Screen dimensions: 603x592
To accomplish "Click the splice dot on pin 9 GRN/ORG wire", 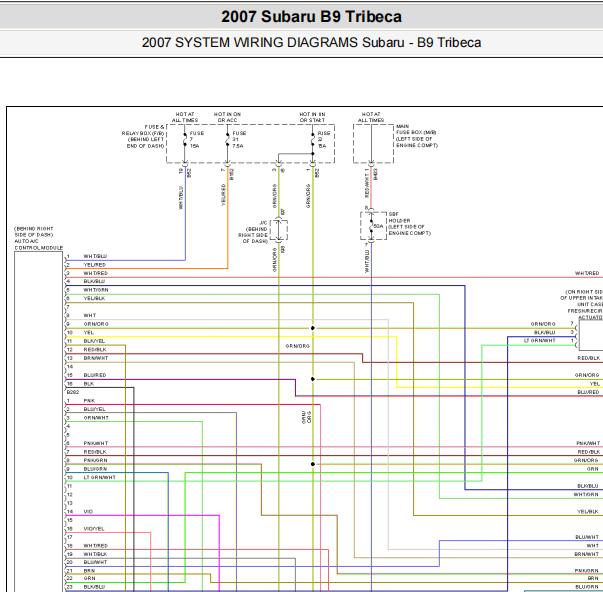I will [313, 328].
